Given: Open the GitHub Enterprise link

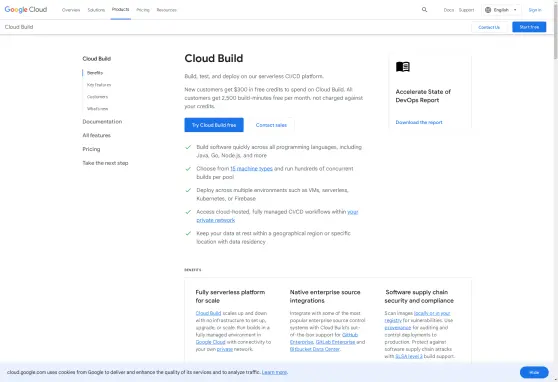Looking at the screenshot, I should tap(324, 339).
